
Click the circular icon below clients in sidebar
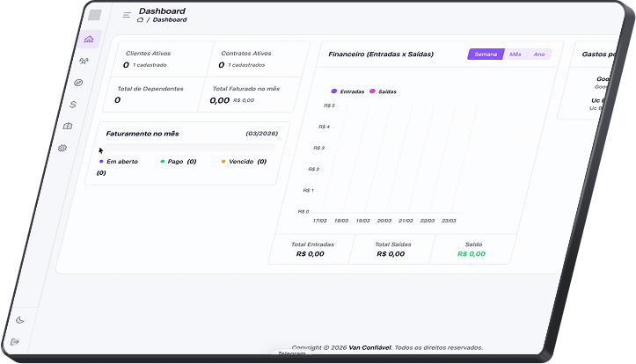[x=78, y=83]
